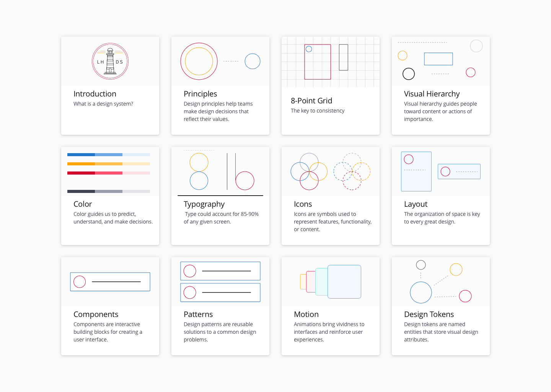Open the Color card title

[x=83, y=204]
